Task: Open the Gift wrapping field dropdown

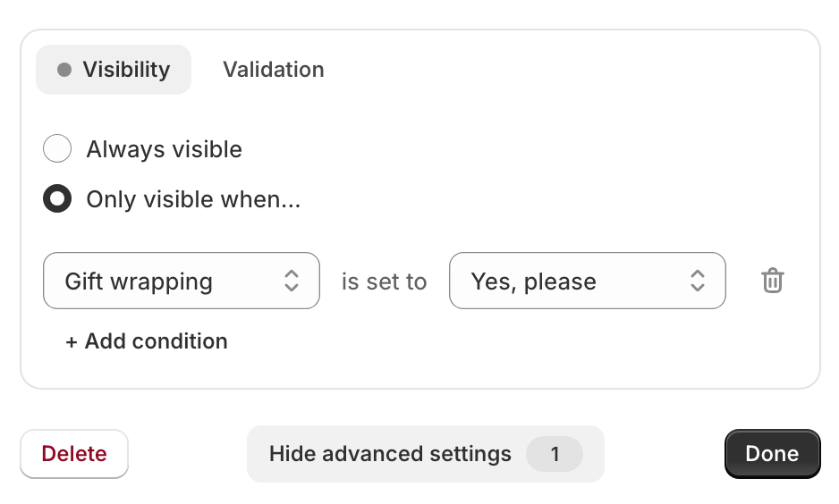Action: point(182,281)
